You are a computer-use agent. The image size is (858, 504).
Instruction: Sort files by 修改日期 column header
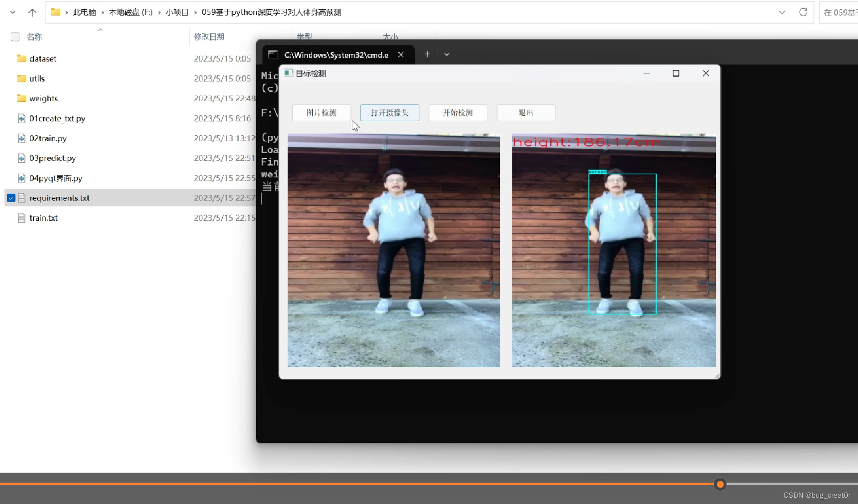[x=209, y=37]
